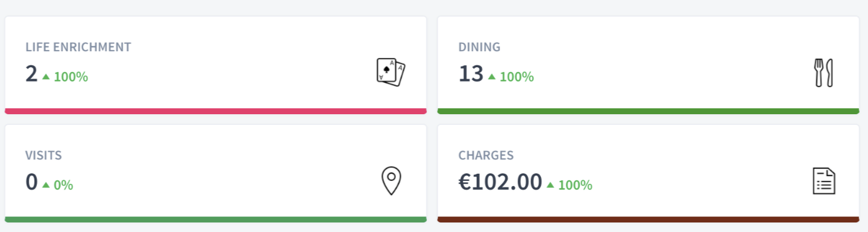Click the green arrow beside Dining 100%
This screenshot has width=868, height=232.
click(x=492, y=76)
